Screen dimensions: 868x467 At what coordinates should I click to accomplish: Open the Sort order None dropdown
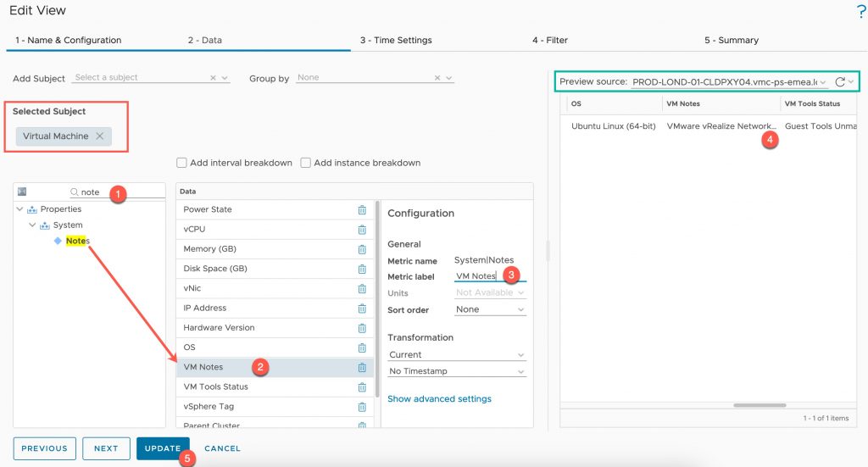pyautogui.click(x=490, y=309)
